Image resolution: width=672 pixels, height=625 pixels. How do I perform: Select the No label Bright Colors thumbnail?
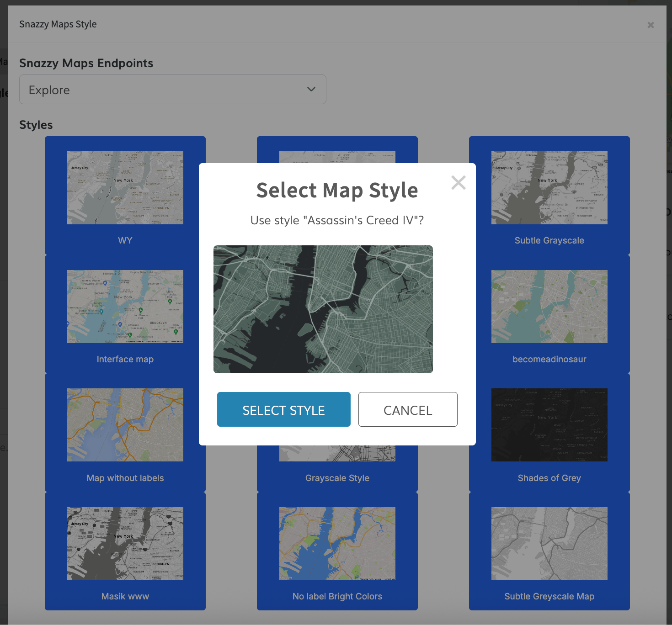[337, 544]
